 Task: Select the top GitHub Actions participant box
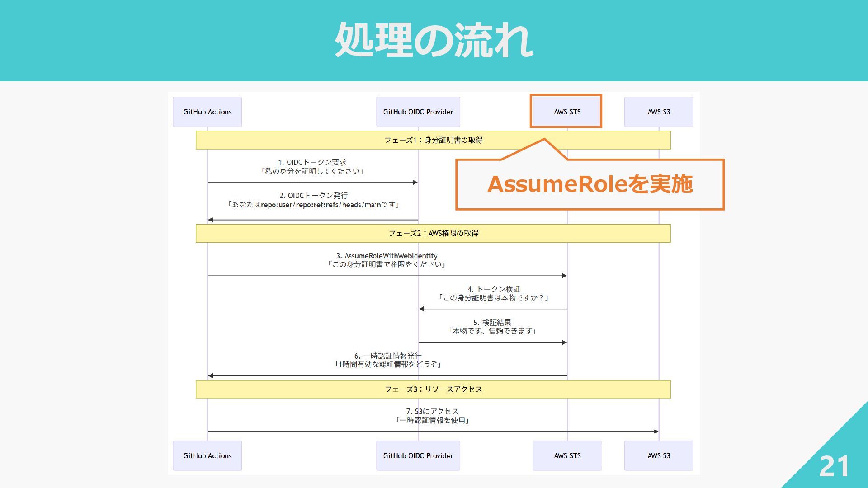pyautogui.click(x=207, y=112)
